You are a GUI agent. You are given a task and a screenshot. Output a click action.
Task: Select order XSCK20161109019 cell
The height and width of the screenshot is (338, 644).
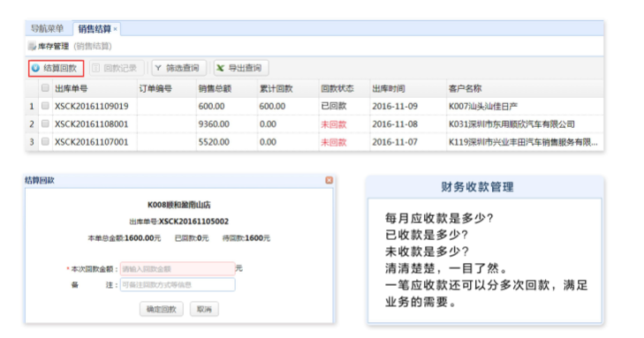tap(92, 106)
